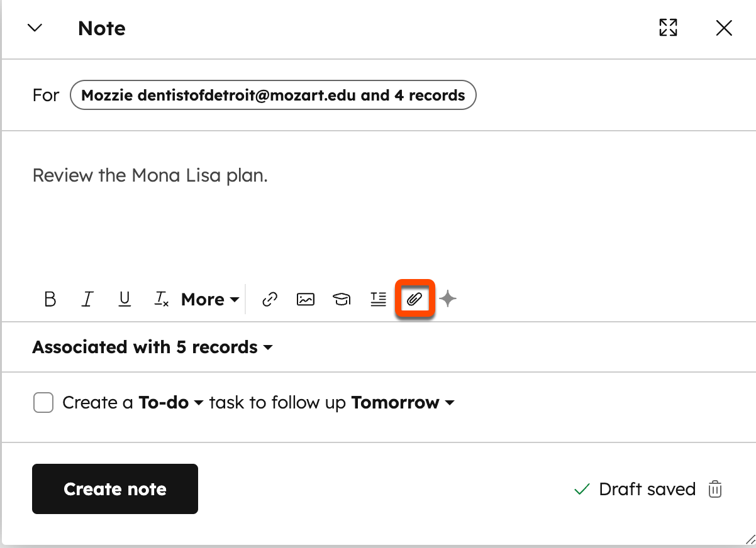Click the snippets graduation cap icon

[x=342, y=299]
